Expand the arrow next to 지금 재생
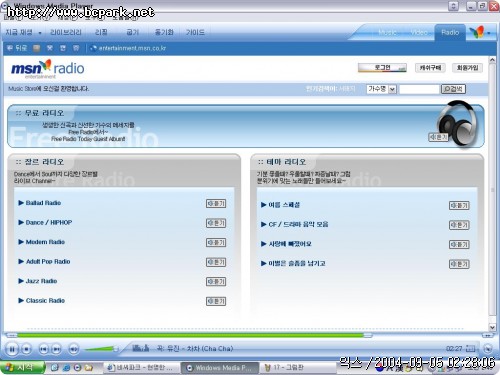Image resolution: width=500 pixels, height=375 pixels. tap(40, 33)
